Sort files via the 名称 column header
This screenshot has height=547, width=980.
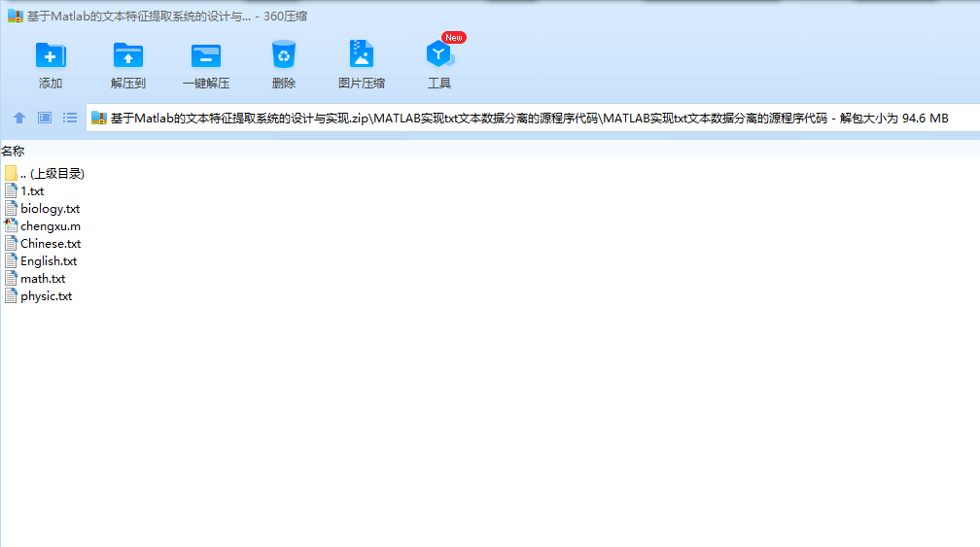(13, 152)
